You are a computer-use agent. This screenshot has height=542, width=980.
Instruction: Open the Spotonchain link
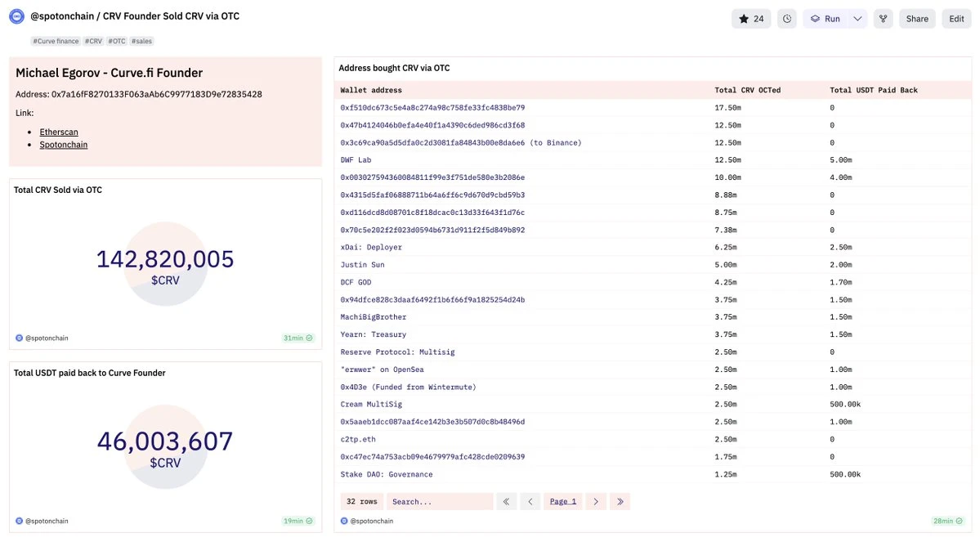click(x=64, y=145)
